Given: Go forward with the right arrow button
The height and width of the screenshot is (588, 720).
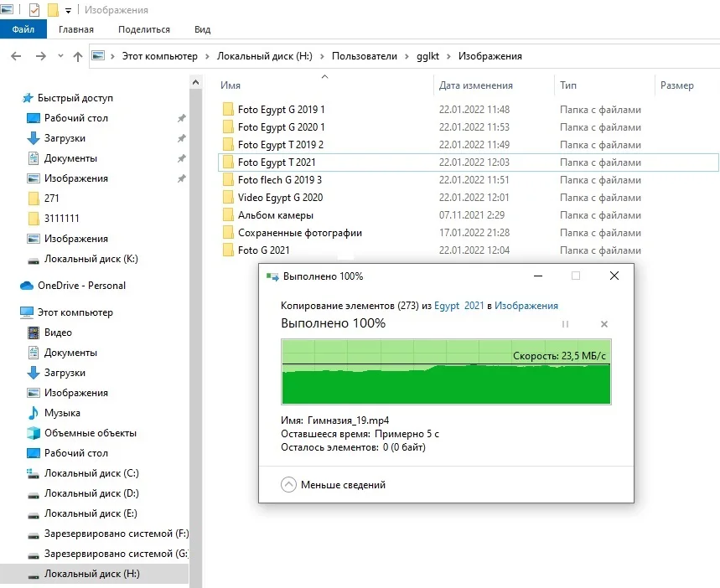Looking at the screenshot, I should [x=41, y=56].
